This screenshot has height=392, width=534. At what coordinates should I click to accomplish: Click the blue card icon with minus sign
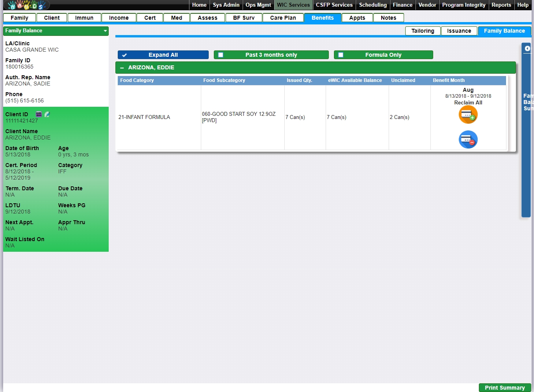click(x=468, y=139)
